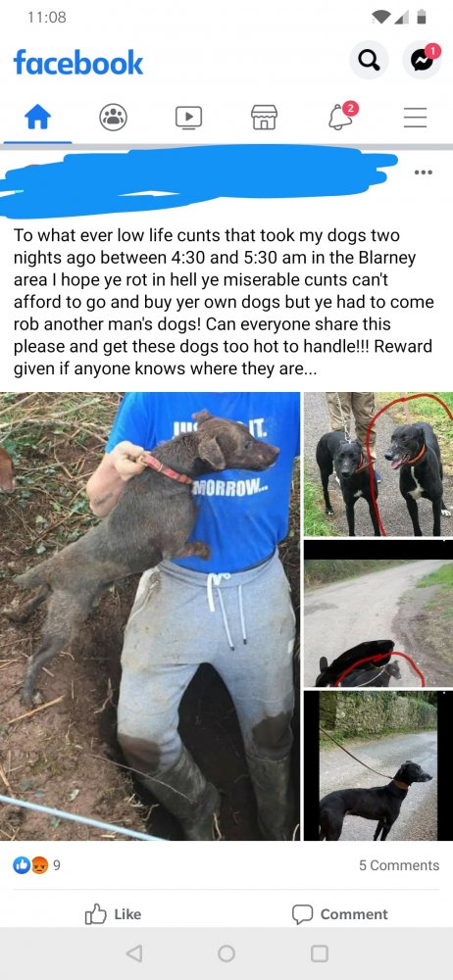This screenshot has width=453, height=980.
Task: Switch to the Watch video tab
Action: [x=188, y=117]
